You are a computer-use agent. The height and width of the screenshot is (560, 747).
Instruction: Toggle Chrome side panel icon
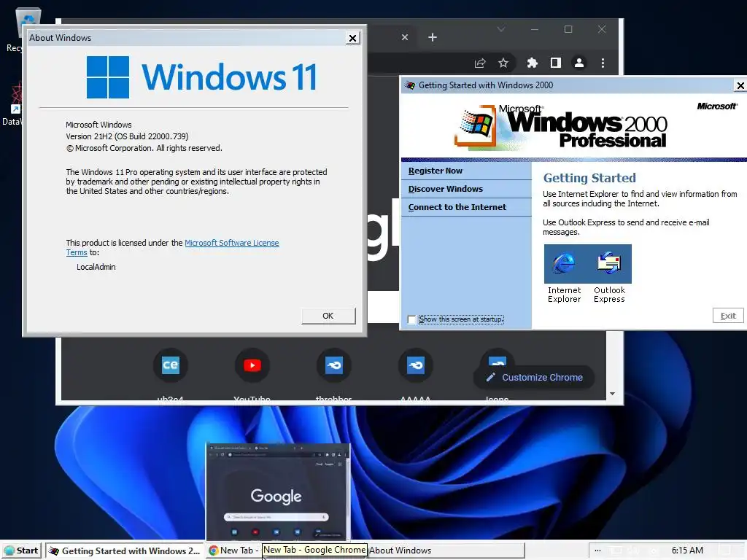tap(555, 63)
